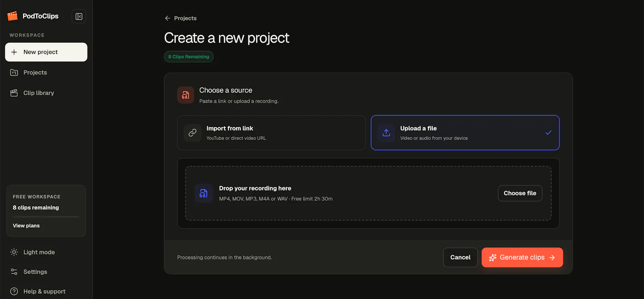Click the 'Choose a source' heading
The height and width of the screenshot is (299, 644).
(x=226, y=90)
